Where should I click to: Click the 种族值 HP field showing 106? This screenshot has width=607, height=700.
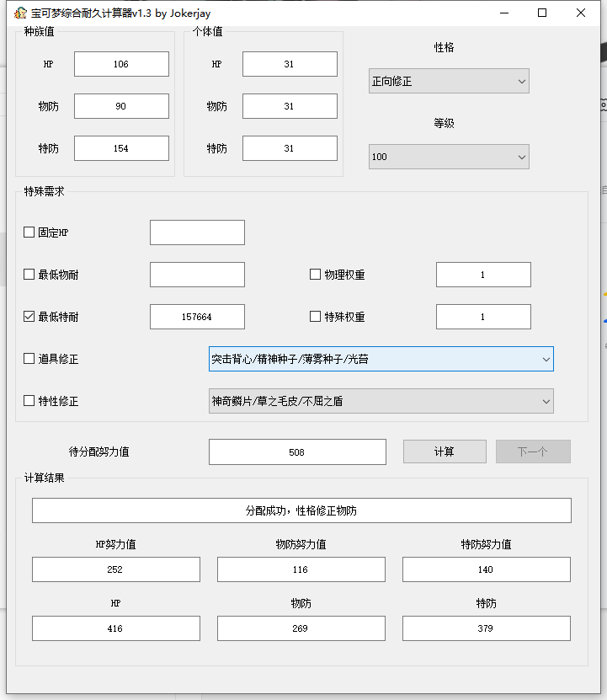tap(121, 64)
